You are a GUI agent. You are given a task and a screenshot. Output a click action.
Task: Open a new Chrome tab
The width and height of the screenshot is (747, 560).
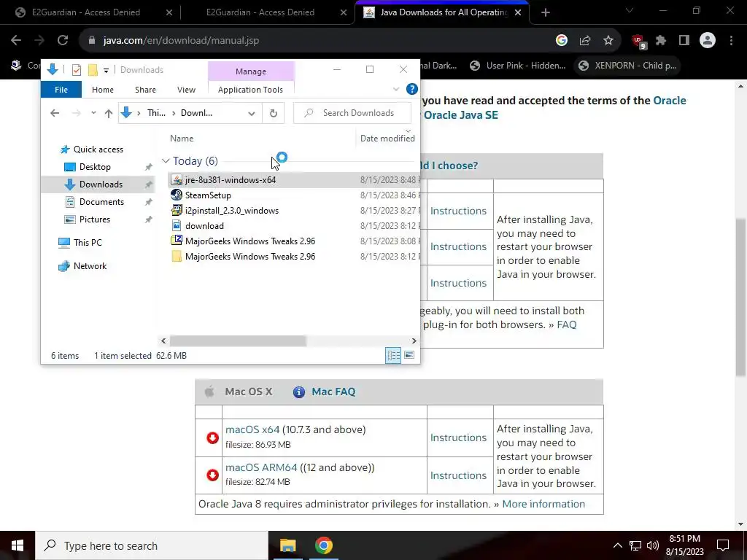[x=546, y=12]
